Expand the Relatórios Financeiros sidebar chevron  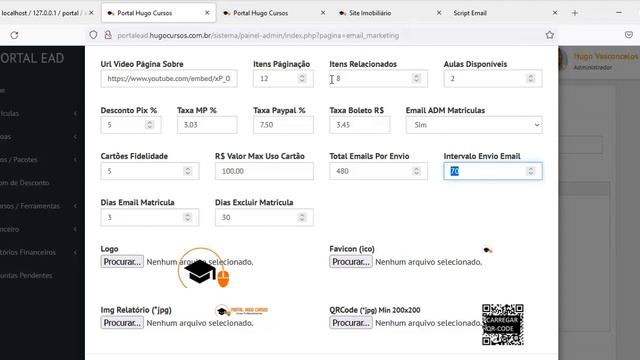(75, 252)
